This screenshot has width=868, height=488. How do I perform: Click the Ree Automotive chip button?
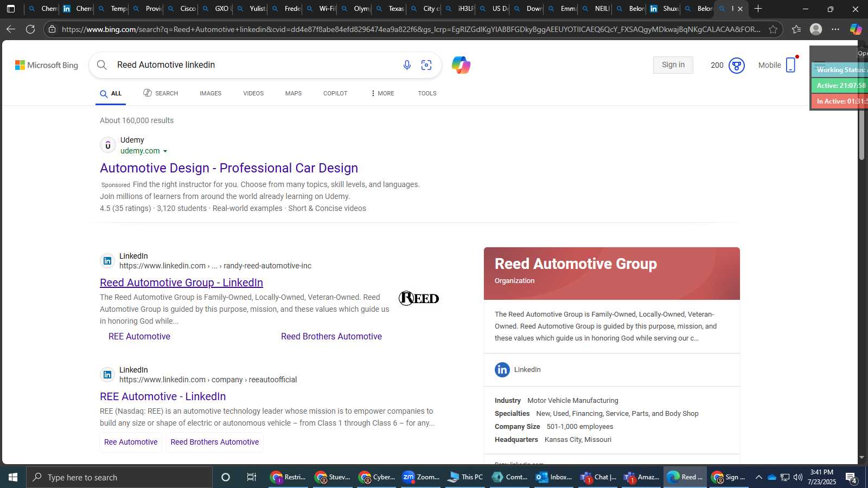coord(131,442)
